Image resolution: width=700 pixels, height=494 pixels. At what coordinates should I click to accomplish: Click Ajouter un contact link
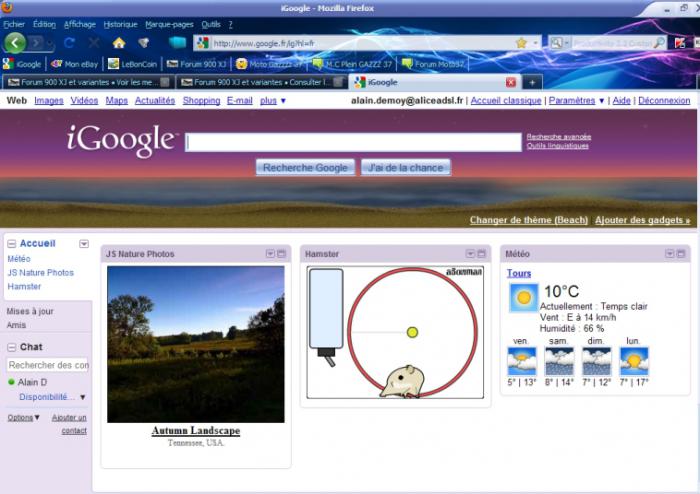[x=69, y=424]
